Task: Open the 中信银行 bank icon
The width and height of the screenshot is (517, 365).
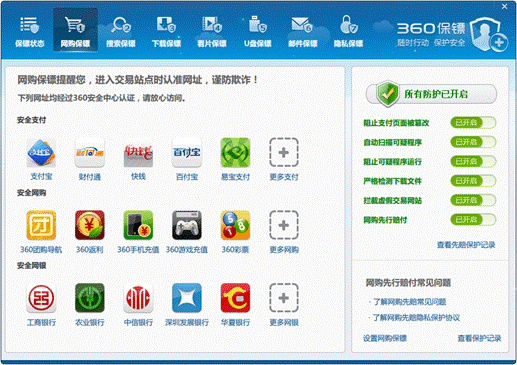Action: click(x=138, y=298)
